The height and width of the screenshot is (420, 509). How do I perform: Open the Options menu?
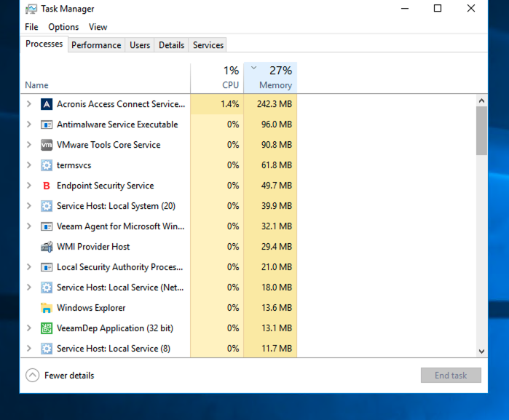click(x=63, y=27)
